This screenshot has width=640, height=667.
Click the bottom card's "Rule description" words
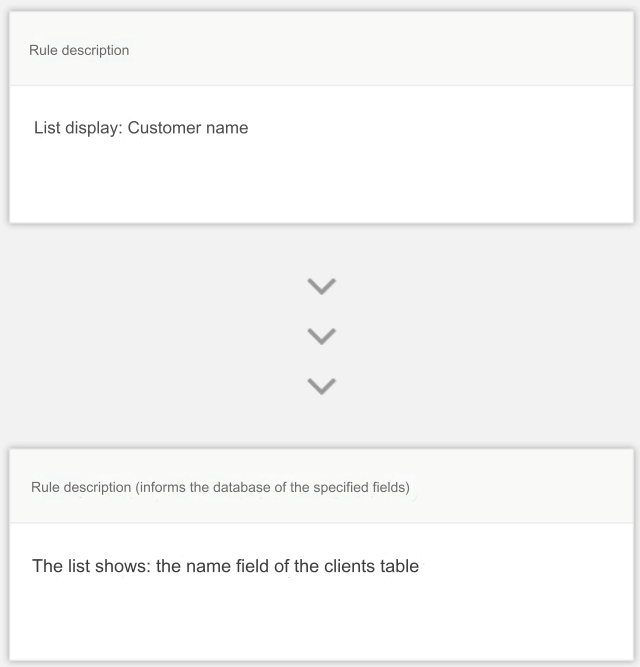[81, 487]
